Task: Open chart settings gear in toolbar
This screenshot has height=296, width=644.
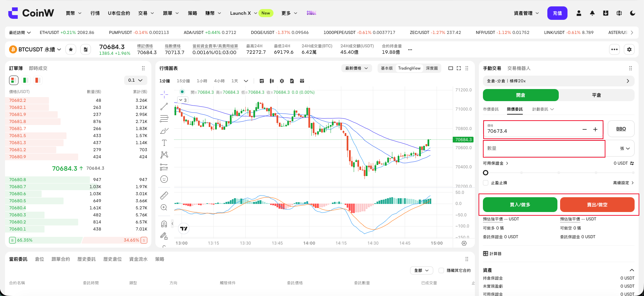Action: click(282, 81)
